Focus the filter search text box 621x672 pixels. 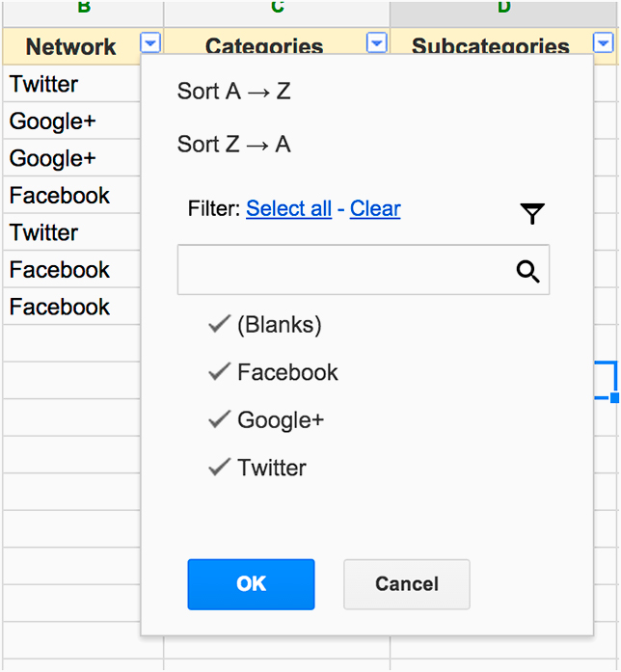tap(364, 270)
